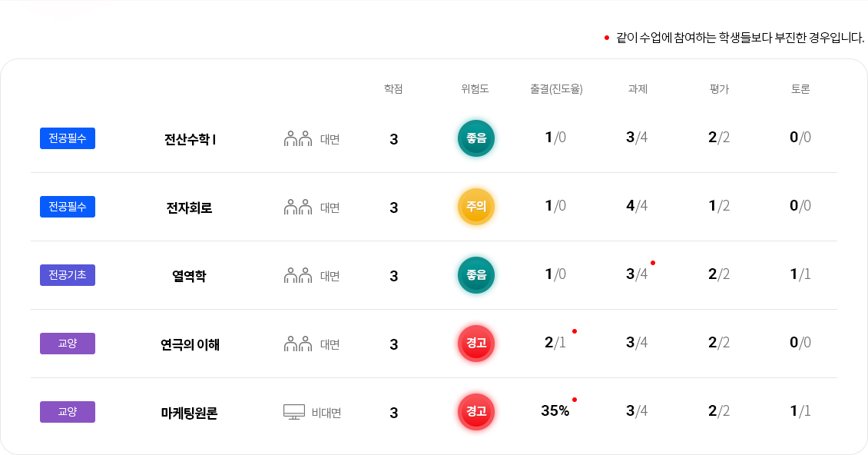This screenshot has height=455, width=868.
Task: Open the 전산수학 I course
Action: coord(189,139)
